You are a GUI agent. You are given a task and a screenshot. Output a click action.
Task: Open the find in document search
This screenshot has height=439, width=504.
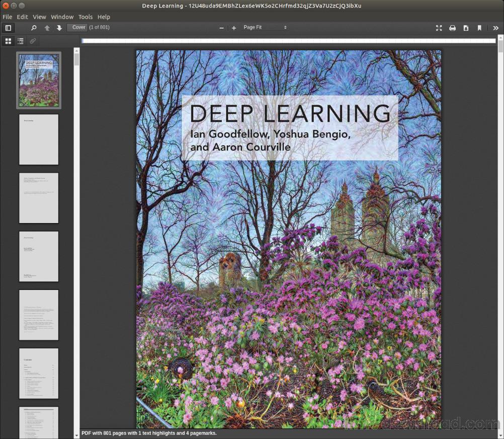[34, 28]
